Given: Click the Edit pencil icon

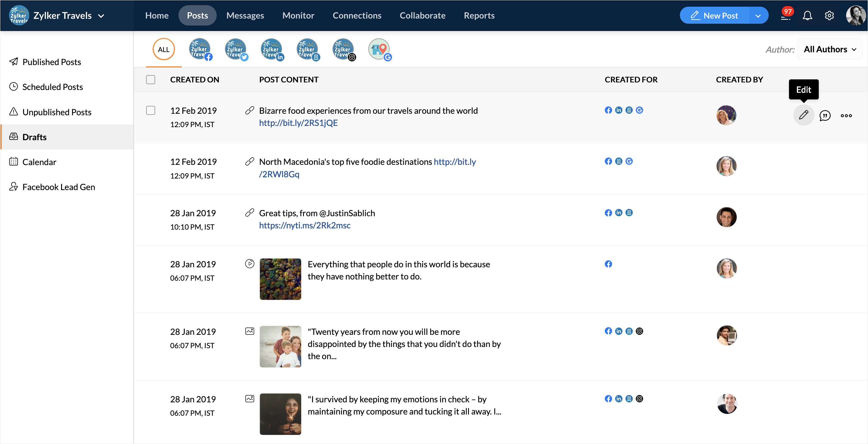Looking at the screenshot, I should point(803,115).
